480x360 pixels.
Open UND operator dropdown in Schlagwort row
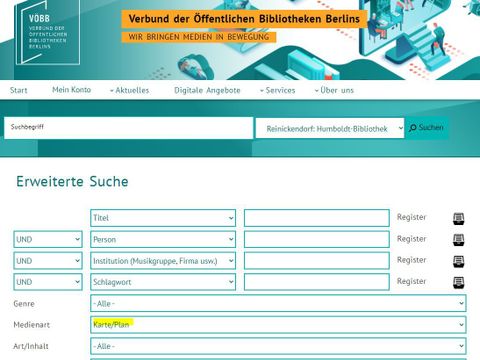click(x=48, y=282)
